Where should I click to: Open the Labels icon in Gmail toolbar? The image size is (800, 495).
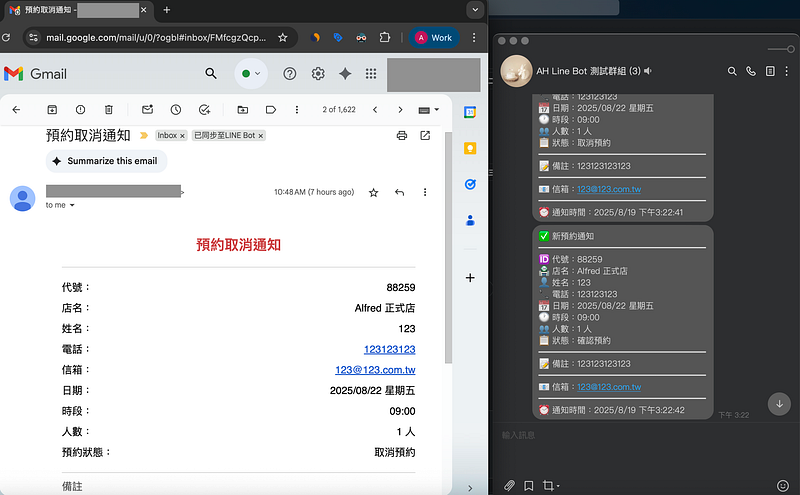[271, 110]
